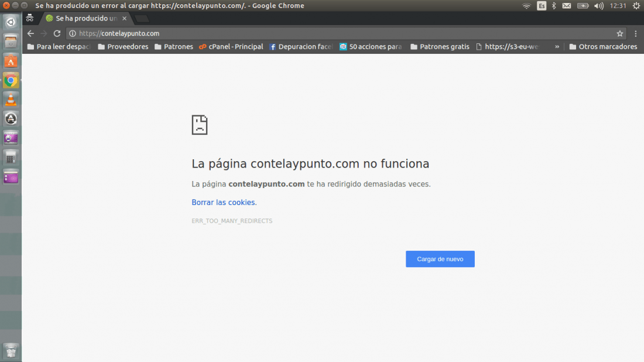Open the screenshot tool in launcher
Screen dimensions: 644x362
(11, 138)
